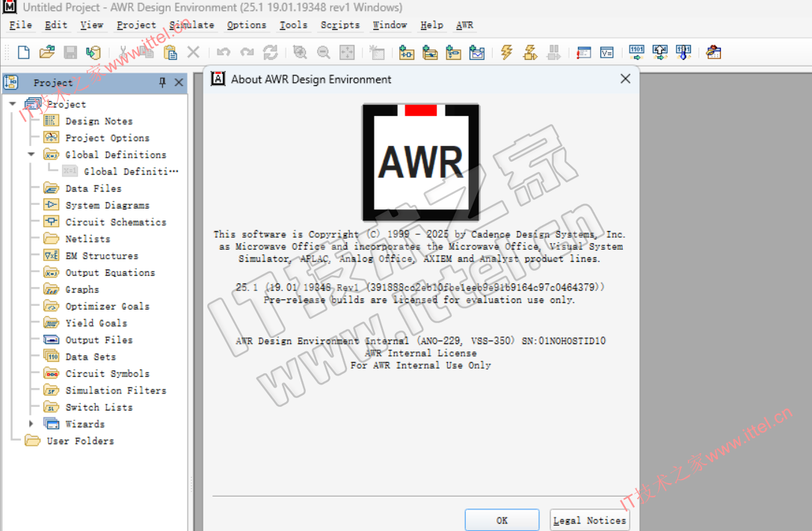Select Optimizer Goals in project tree

pos(107,306)
